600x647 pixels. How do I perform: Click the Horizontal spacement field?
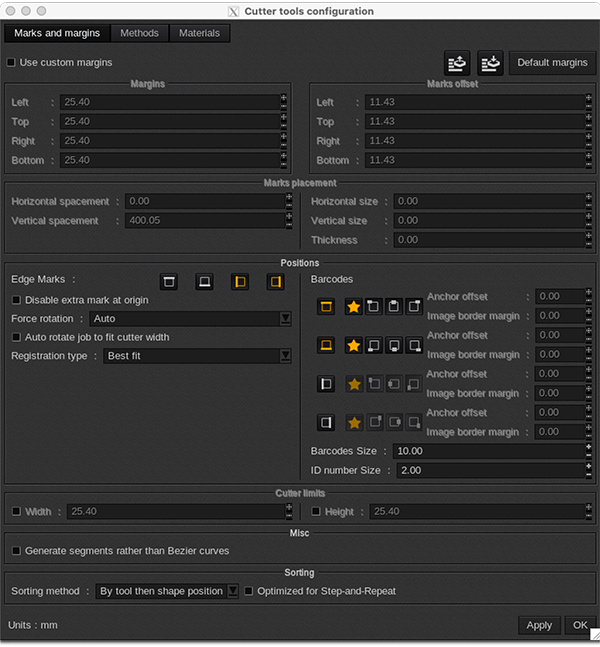click(205, 201)
